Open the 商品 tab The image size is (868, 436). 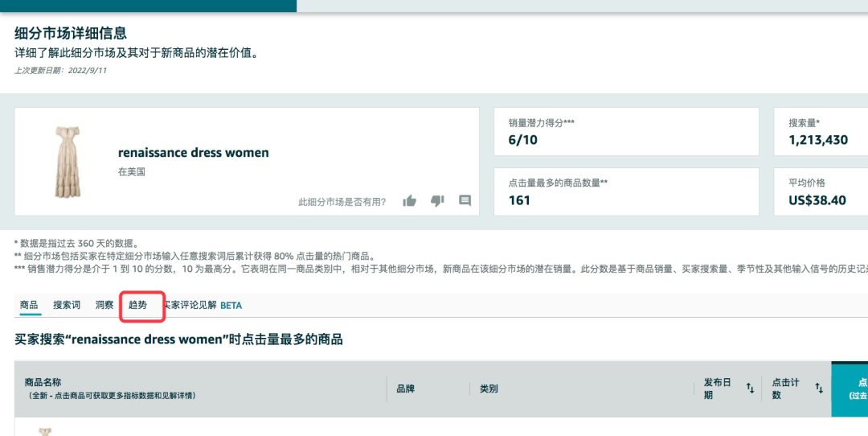point(30,305)
